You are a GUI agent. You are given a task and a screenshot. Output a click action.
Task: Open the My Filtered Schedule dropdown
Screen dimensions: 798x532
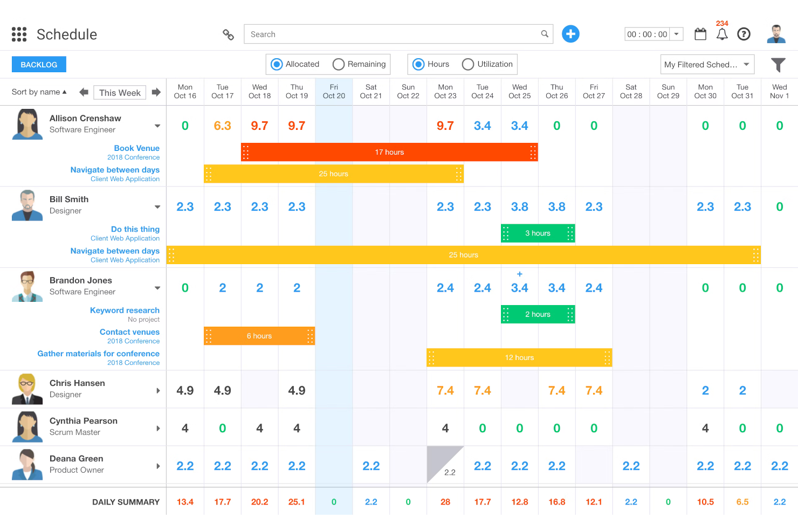tap(707, 64)
